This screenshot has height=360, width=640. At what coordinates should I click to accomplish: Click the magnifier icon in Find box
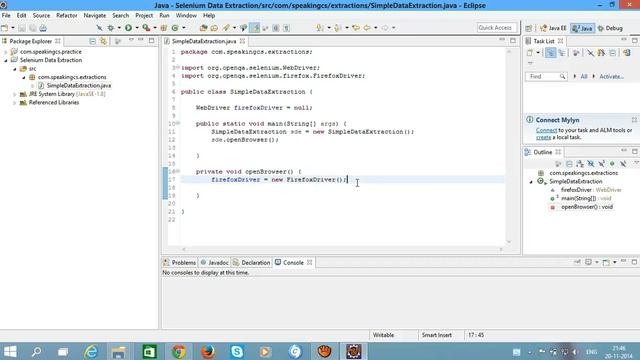click(562, 76)
